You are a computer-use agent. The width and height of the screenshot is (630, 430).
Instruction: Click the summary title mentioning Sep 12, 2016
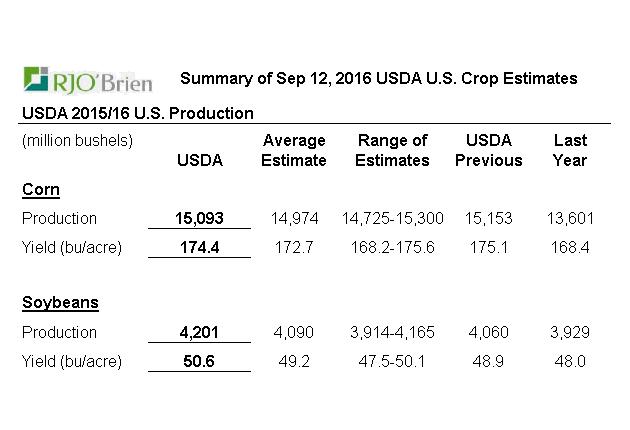click(x=378, y=78)
